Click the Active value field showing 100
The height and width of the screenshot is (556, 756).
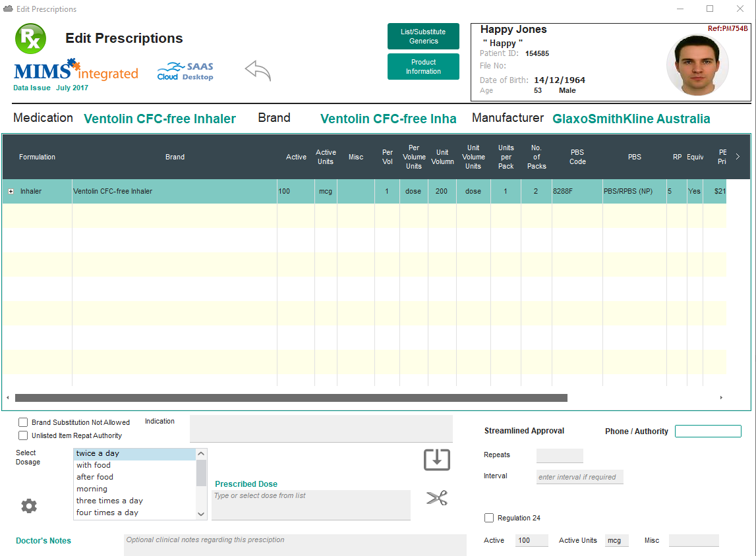click(532, 541)
